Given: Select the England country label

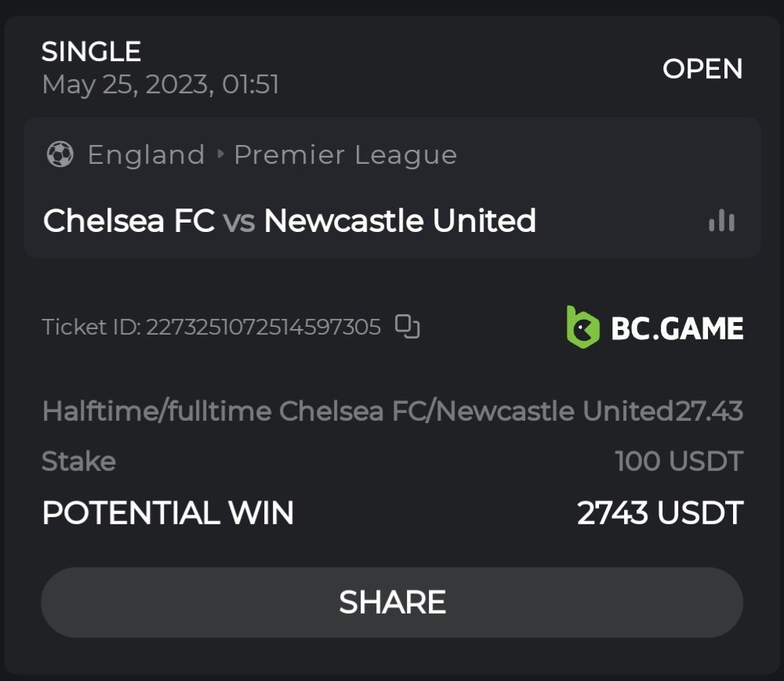Looking at the screenshot, I should pyautogui.click(x=146, y=154).
